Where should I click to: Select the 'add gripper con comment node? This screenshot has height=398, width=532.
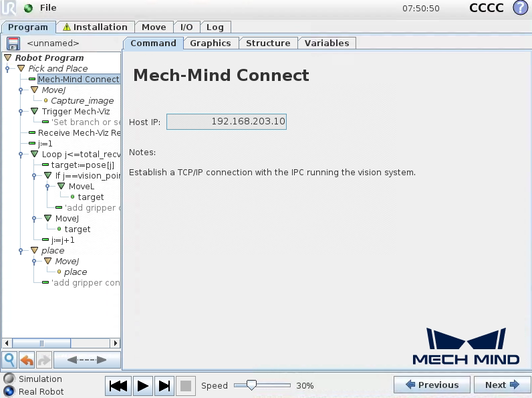pyautogui.click(x=86, y=282)
